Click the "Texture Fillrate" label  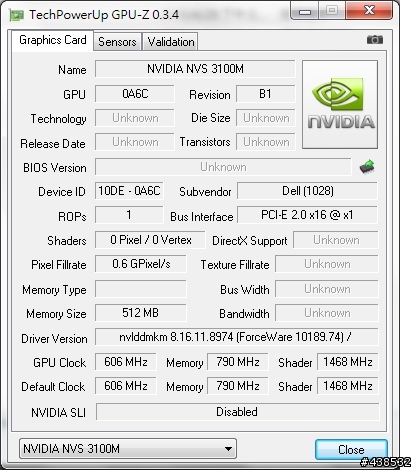235,265
